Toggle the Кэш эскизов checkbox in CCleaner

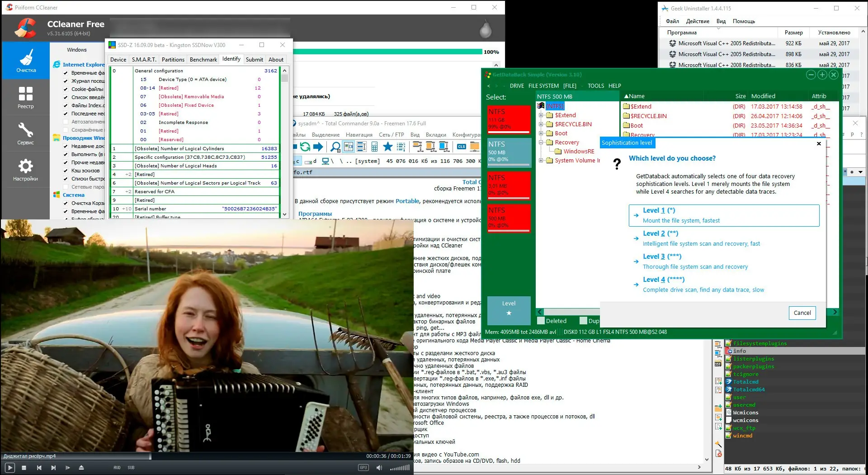pyautogui.click(x=66, y=171)
